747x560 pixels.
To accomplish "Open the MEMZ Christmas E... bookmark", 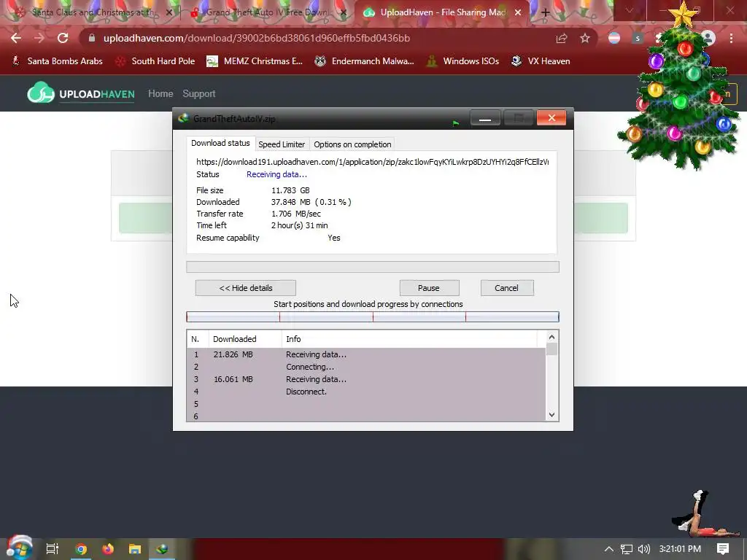I will click(x=255, y=61).
